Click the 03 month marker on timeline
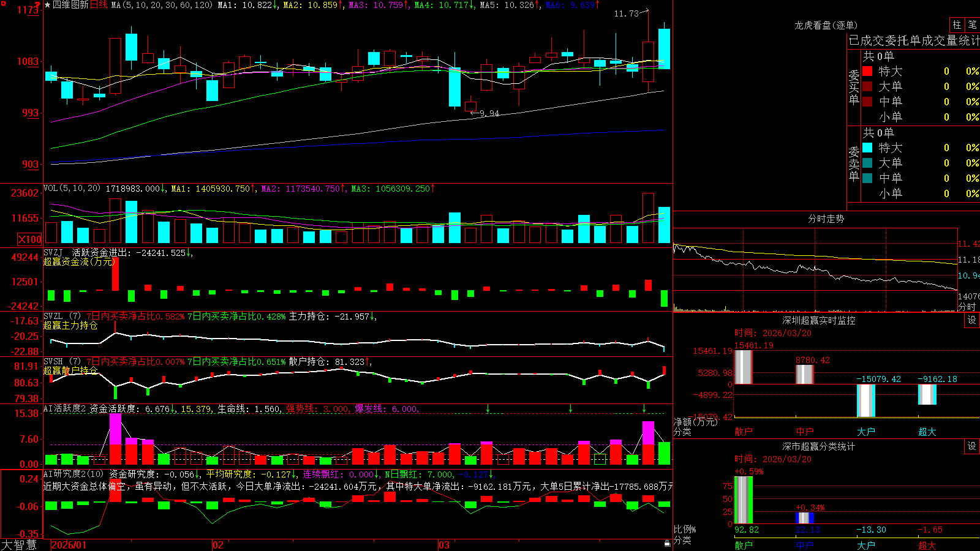The width and height of the screenshot is (980, 551). click(444, 545)
